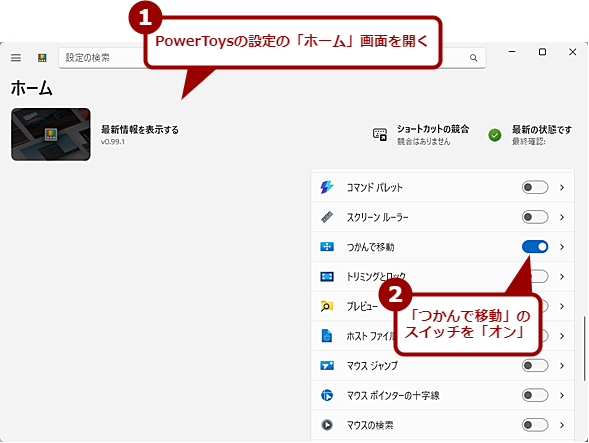
Task: Expand つかんで移動 settings via chevron
Action: [562, 247]
